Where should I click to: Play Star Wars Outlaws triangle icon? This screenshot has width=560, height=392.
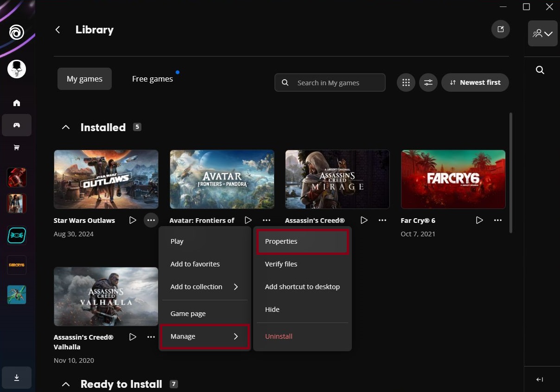[133, 220]
